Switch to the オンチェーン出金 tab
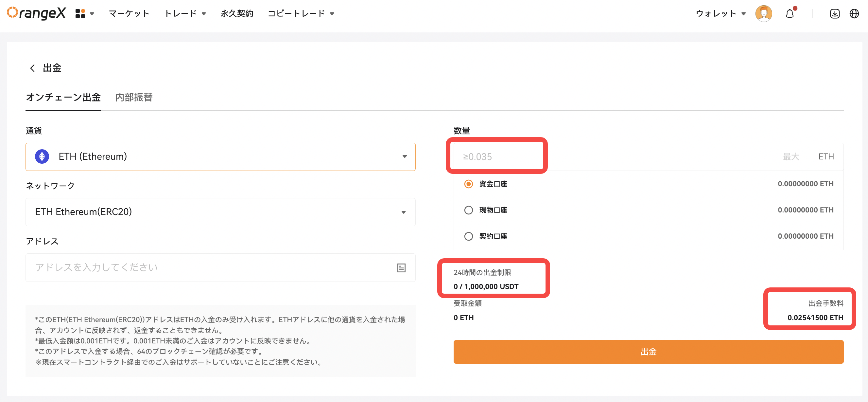 click(x=63, y=97)
